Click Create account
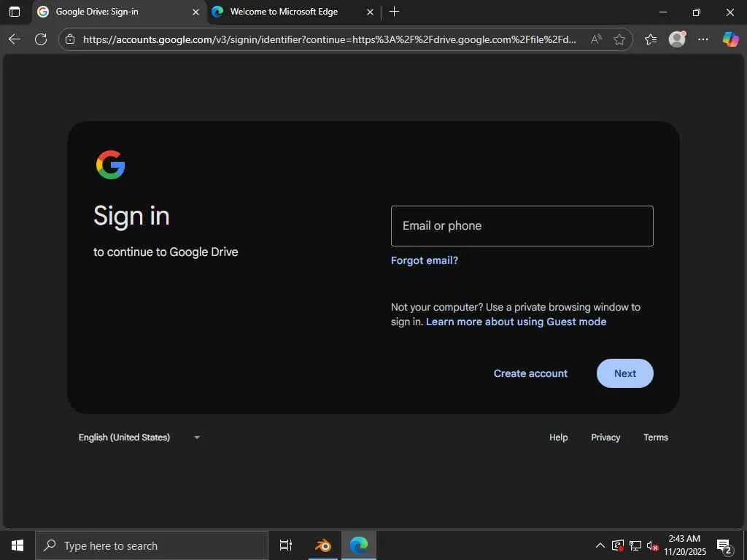This screenshot has height=560, width=747. coord(530,373)
